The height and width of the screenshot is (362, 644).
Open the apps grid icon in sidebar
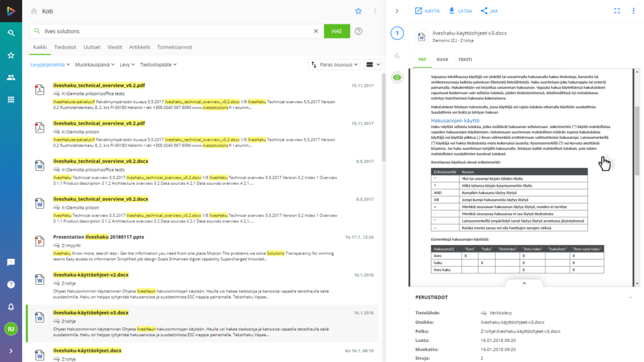click(11, 99)
